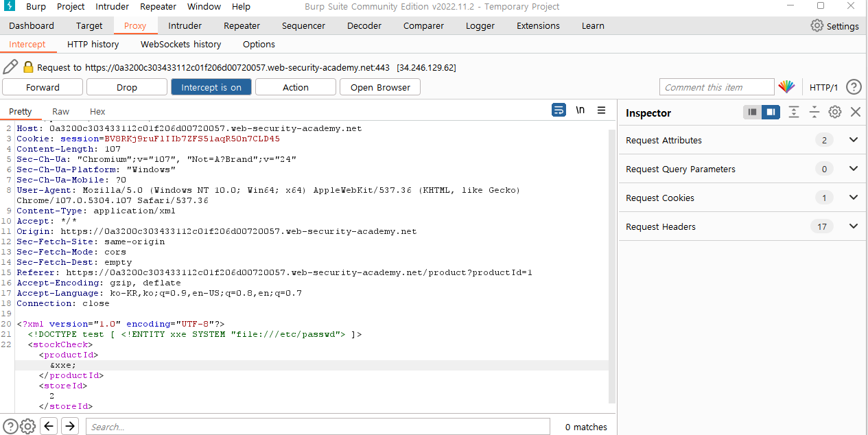Toggle the Intercept is on button

[211, 87]
